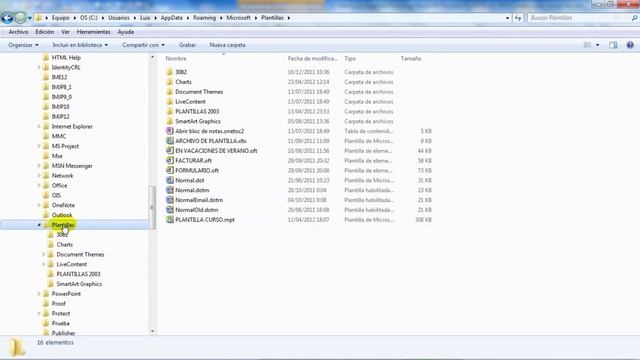640x360 pixels.
Task: Select the 3082 folder icon in file list
Action: point(170,72)
